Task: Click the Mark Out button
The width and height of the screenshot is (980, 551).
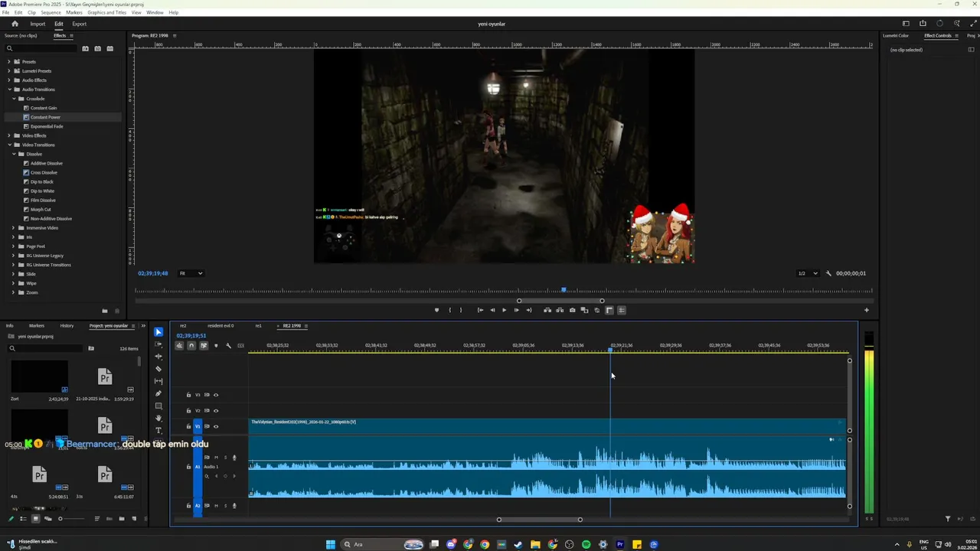Action: point(461,310)
